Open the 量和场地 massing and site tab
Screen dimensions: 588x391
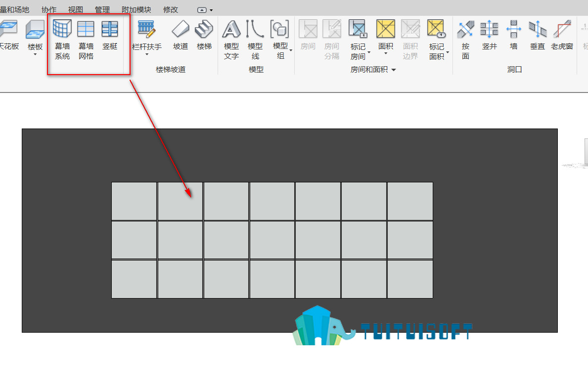(15, 9)
